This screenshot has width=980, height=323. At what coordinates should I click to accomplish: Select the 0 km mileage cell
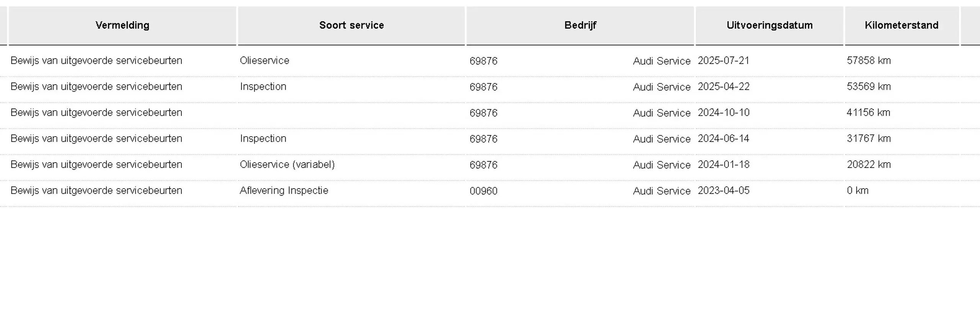click(902, 191)
